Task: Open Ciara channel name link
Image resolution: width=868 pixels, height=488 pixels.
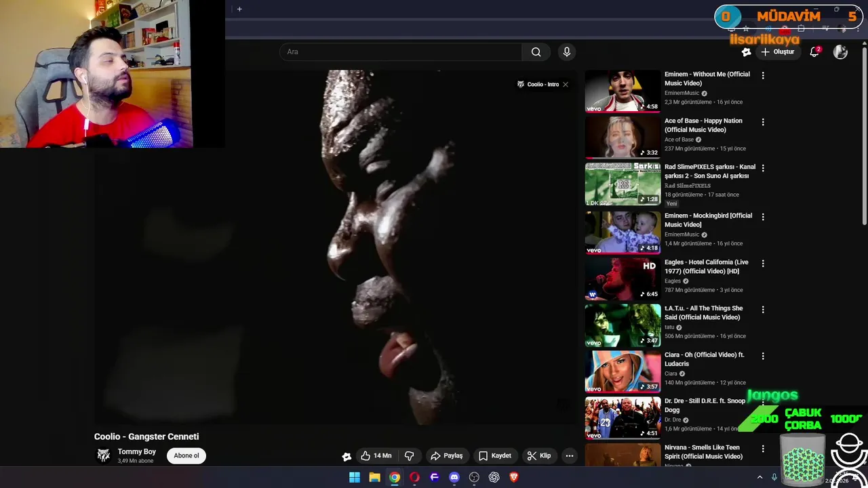Action: (671, 373)
